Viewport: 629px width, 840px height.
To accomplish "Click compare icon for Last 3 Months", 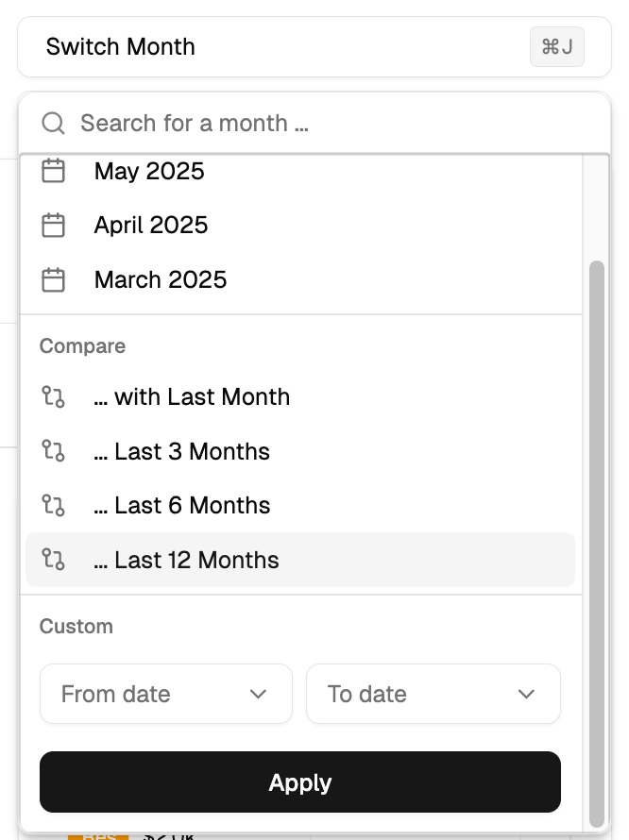I will coord(54,452).
